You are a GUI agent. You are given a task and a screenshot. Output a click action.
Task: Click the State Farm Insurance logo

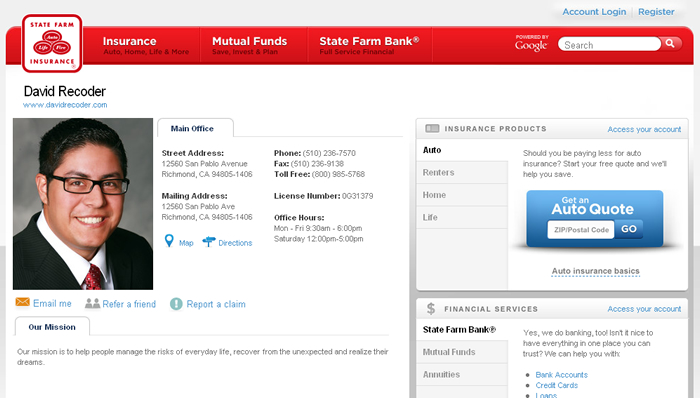[52, 43]
